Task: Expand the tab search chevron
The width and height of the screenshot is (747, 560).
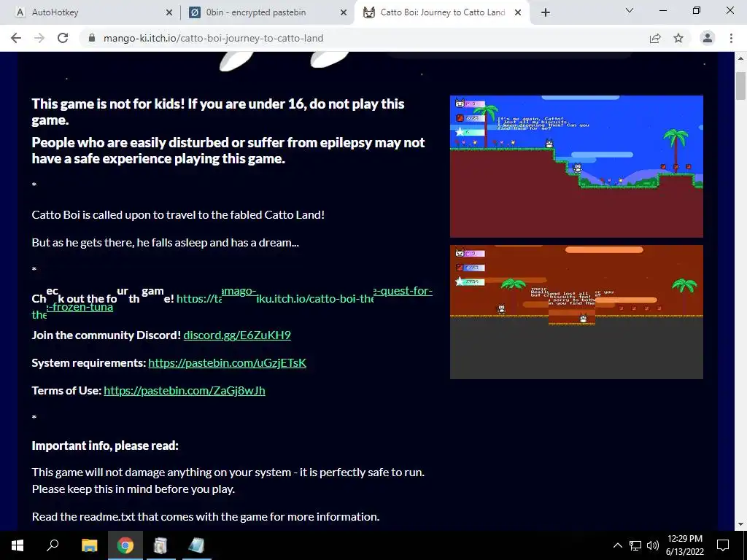Action: [630, 10]
